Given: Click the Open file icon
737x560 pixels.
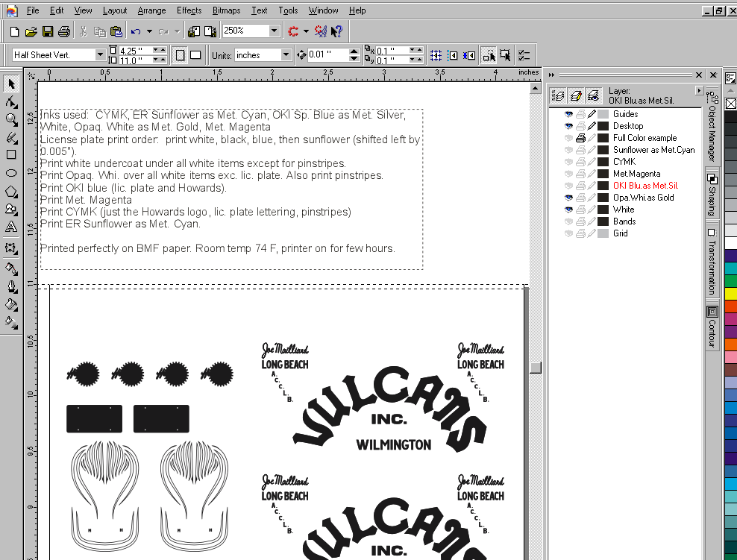Looking at the screenshot, I should click(x=31, y=31).
